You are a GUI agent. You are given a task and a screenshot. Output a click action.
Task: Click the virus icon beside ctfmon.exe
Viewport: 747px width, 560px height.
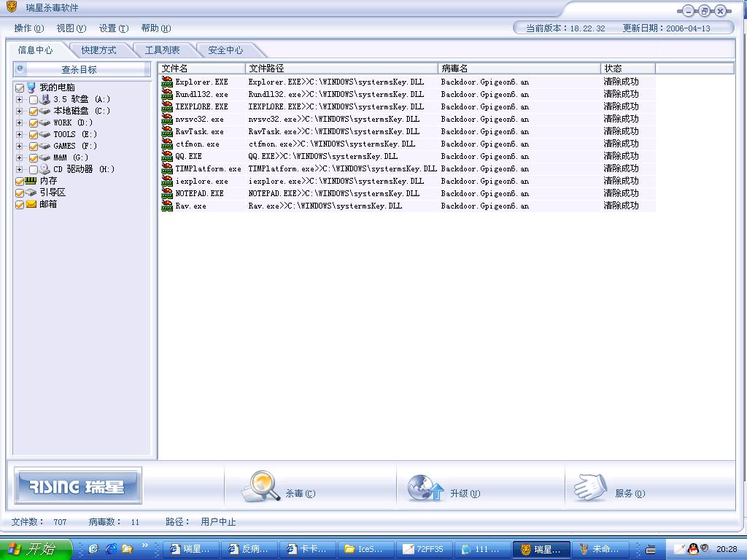tap(167, 144)
